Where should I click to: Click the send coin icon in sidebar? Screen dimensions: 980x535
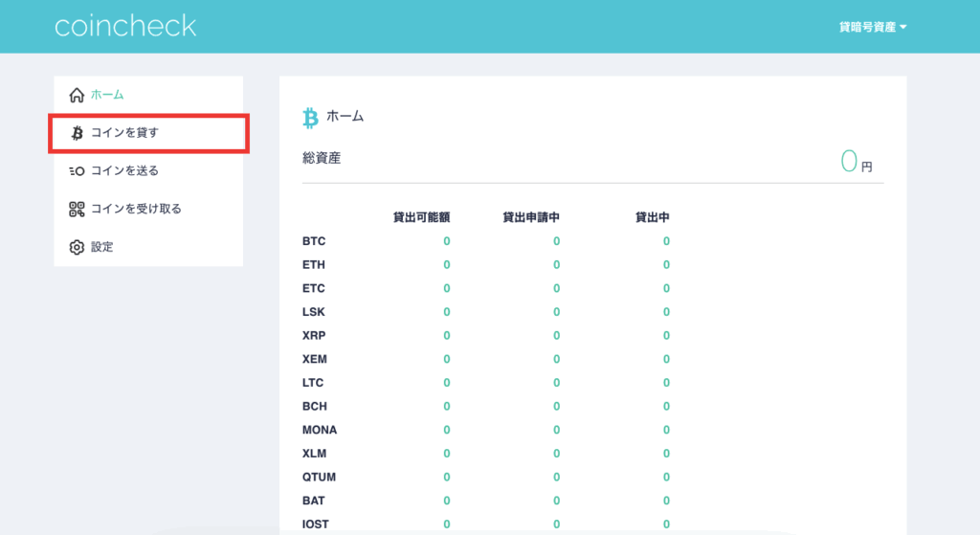(x=78, y=171)
